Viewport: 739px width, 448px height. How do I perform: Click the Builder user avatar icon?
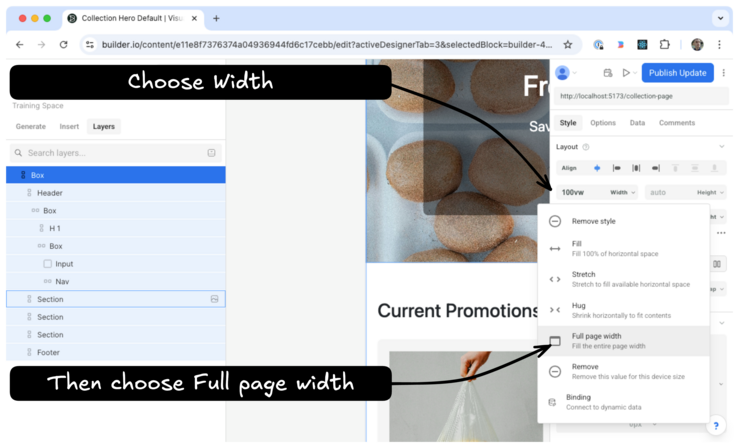(562, 73)
